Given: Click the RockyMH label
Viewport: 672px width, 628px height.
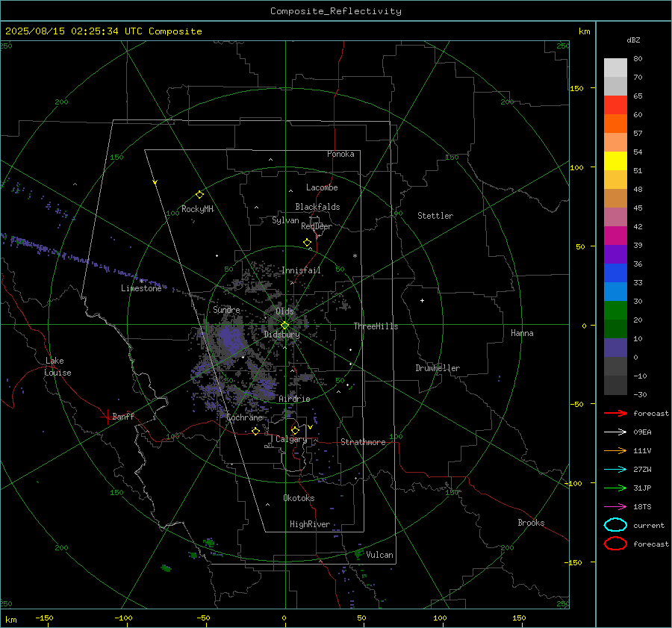Looking at the screenshot, I should click(x=197, y=209).
